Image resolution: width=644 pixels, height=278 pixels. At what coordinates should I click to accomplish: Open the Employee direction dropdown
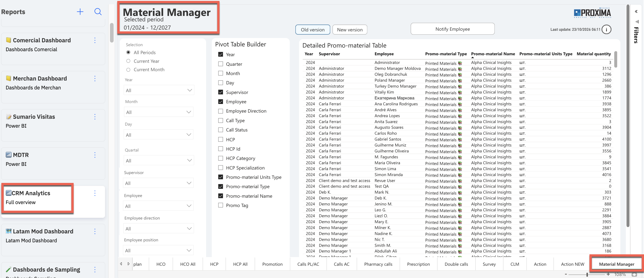(159, 228)
